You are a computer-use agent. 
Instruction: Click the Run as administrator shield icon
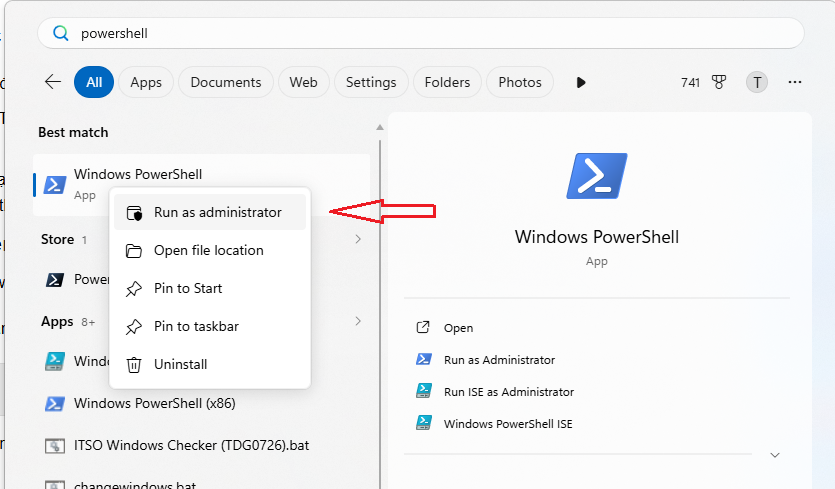click(134, 213)
